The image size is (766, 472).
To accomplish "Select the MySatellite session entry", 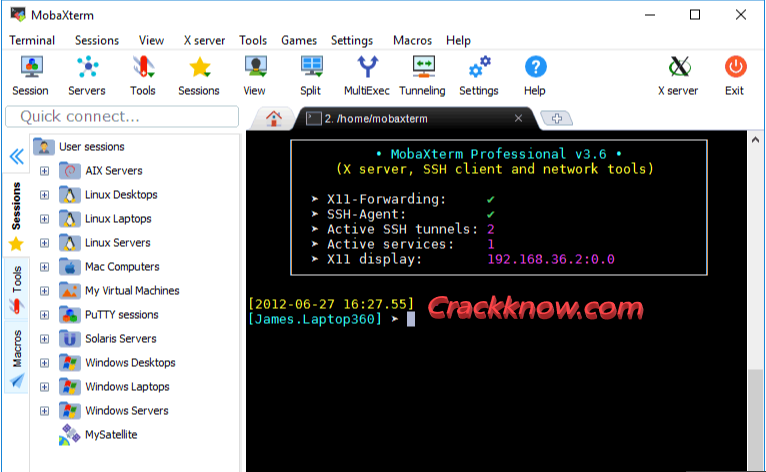I will pyautogui.click(x=111, y=435).
